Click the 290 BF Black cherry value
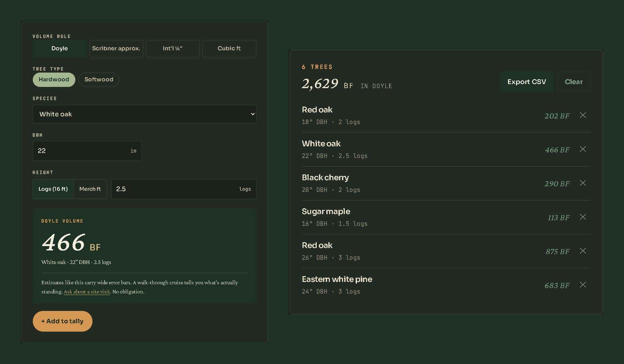Image resolution: width=624 pixels, height=364 pixels. (557, 184)
